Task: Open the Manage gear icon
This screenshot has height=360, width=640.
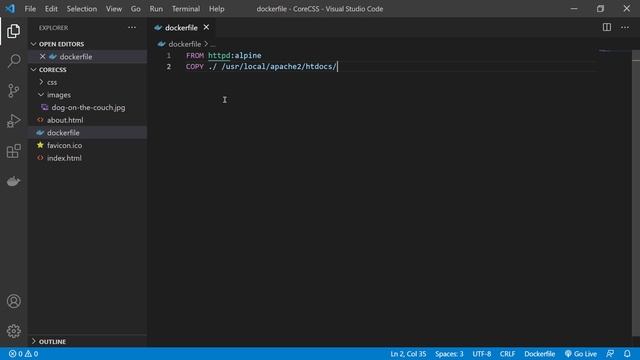Action: click(x=13, y=331)
